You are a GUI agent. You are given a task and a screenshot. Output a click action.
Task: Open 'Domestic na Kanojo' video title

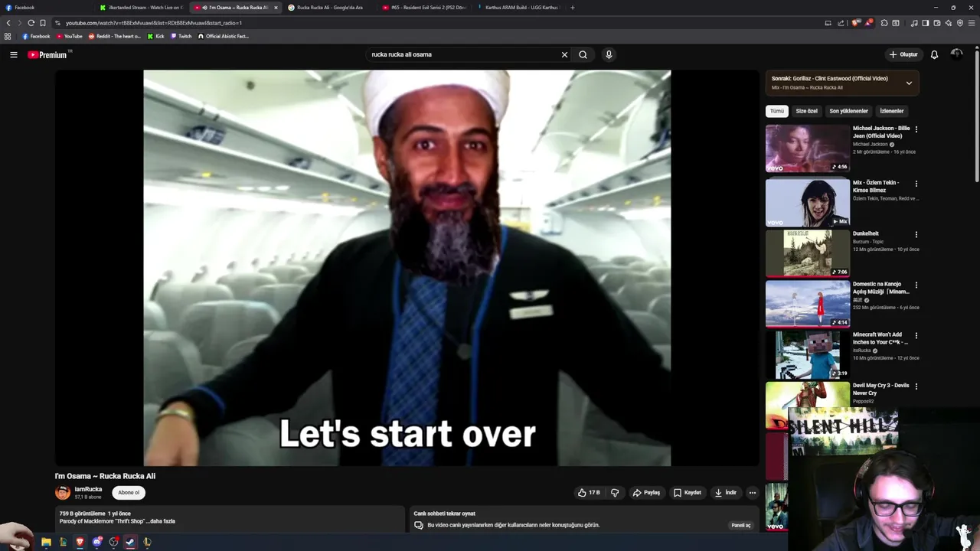pos(880,288)
